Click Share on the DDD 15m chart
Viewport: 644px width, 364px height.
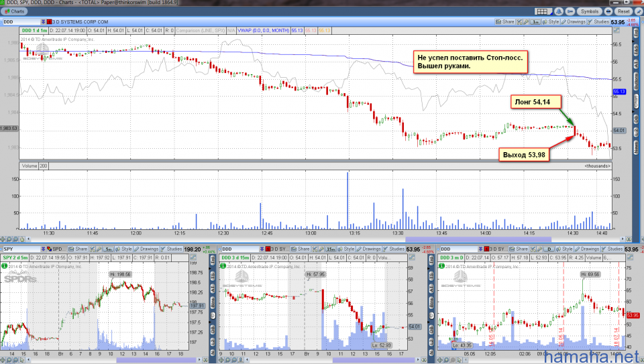[301, 249]
